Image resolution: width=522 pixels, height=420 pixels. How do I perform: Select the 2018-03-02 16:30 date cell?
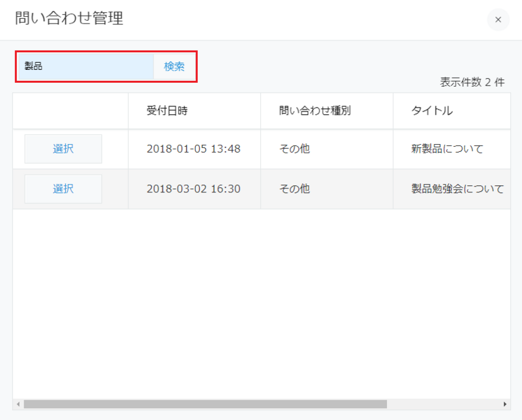(x=193, y=188)
